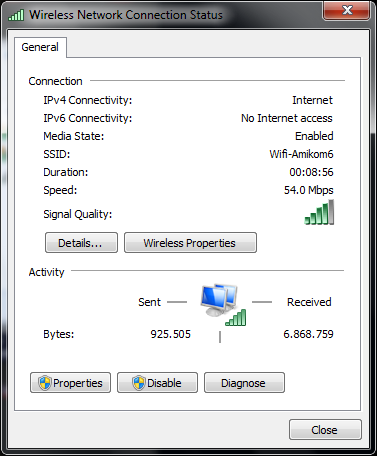
Task: Open the Details... button
Action: click(81, 243)
